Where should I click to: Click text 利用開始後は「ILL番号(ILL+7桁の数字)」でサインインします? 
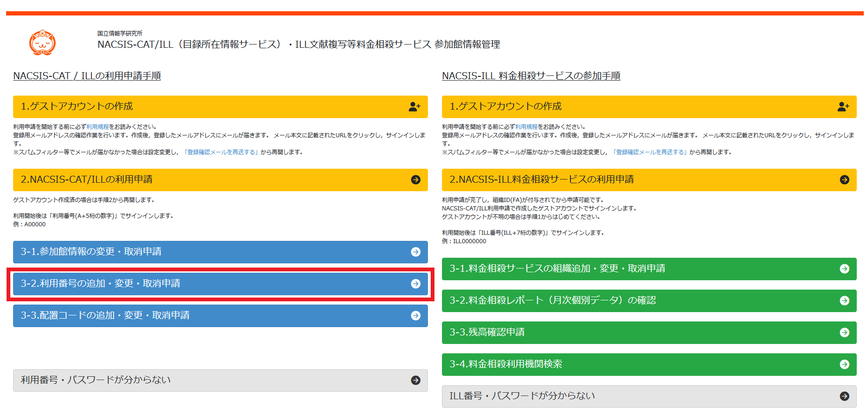coord(524,233)
